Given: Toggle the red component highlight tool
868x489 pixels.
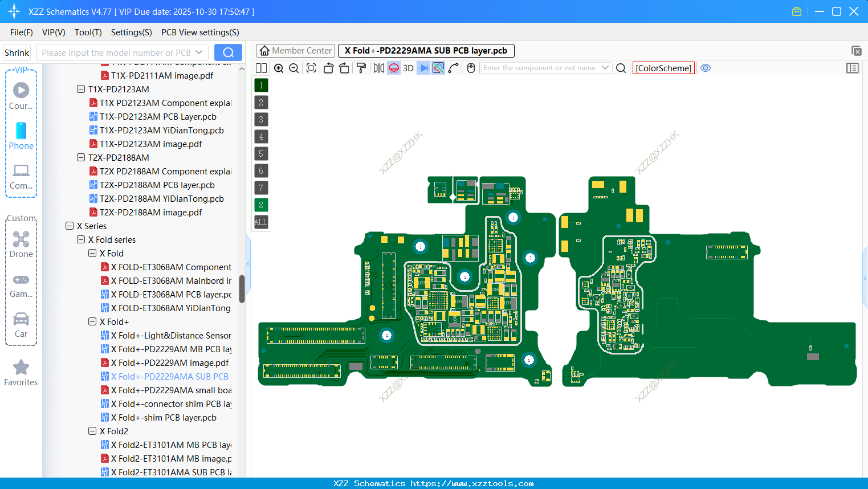Looking at the screenshot, I should pos(393,68).
